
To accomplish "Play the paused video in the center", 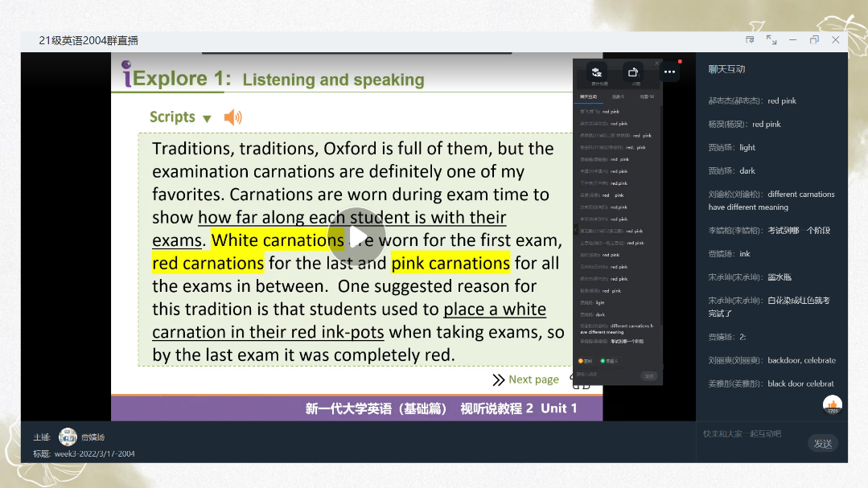I will (356, 237).
